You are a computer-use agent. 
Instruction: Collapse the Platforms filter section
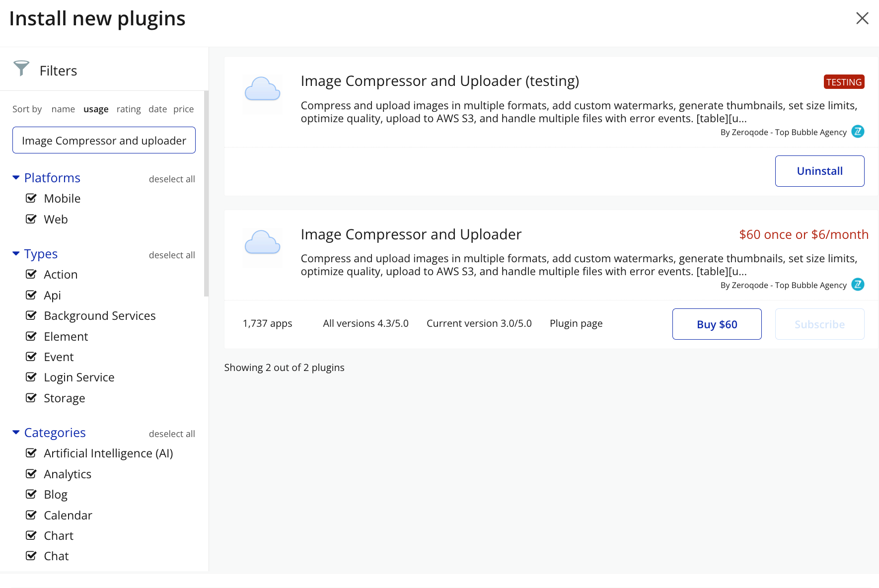(x=16, y=178)
